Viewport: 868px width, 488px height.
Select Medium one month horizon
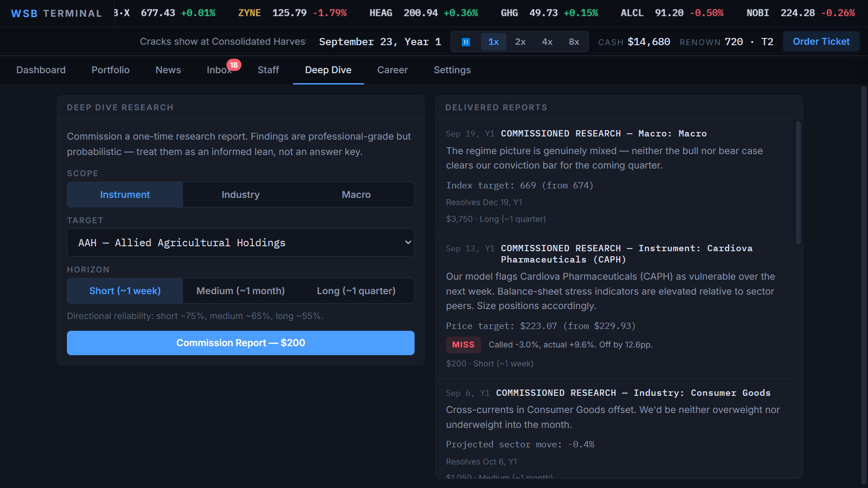click(241, 291)
